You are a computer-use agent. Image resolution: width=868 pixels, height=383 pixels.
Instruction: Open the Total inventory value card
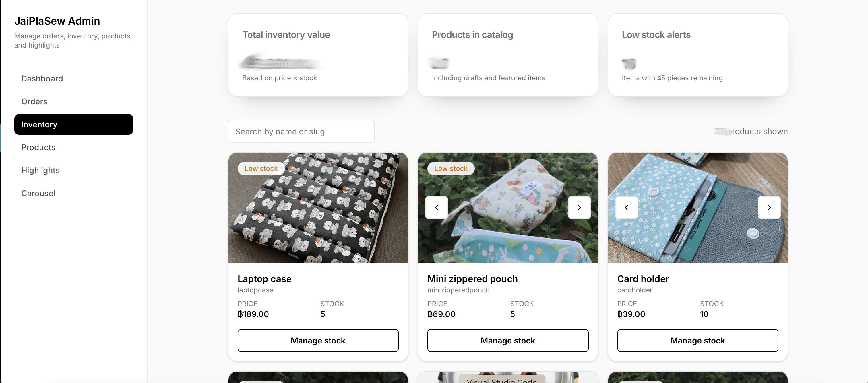[x=318, y=55]
